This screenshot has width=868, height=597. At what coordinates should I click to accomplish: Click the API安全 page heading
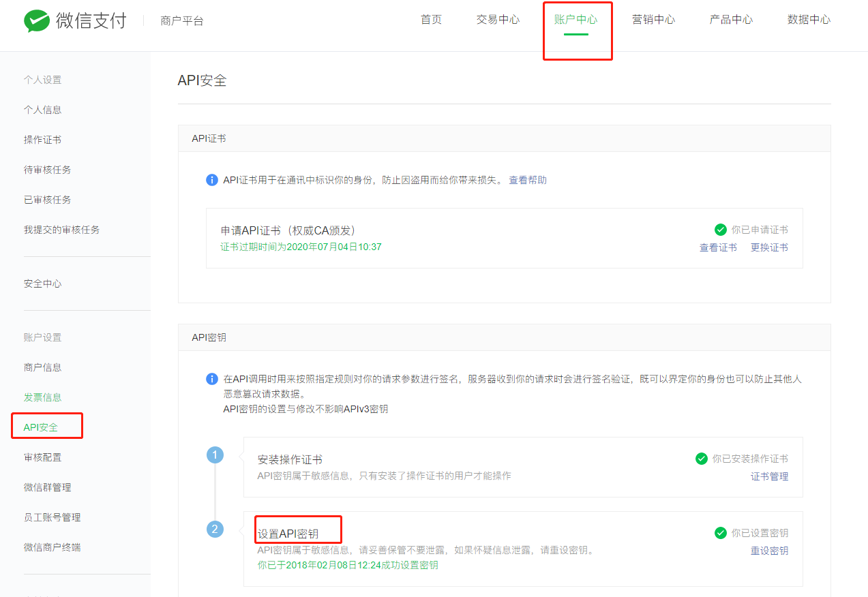click(202, 80)
